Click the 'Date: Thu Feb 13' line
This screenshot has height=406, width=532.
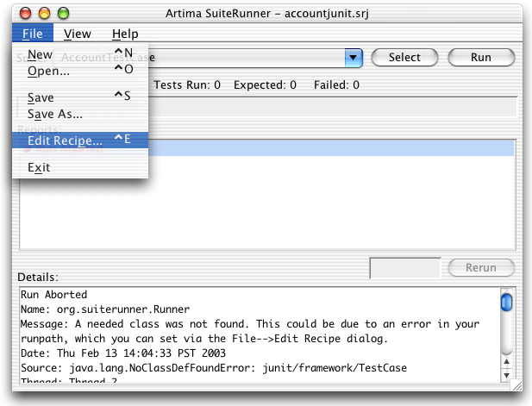tap(123, 353)
